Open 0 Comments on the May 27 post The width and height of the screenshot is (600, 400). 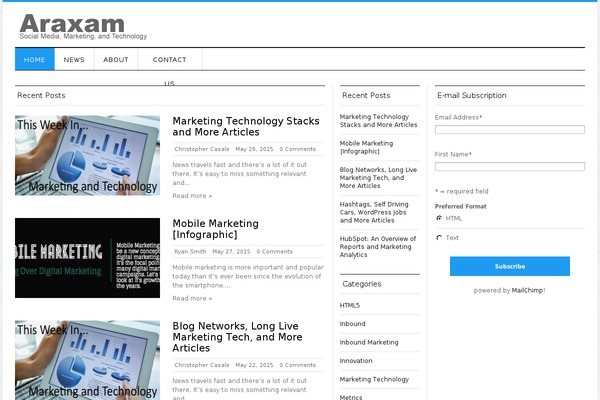click(274, 251)
